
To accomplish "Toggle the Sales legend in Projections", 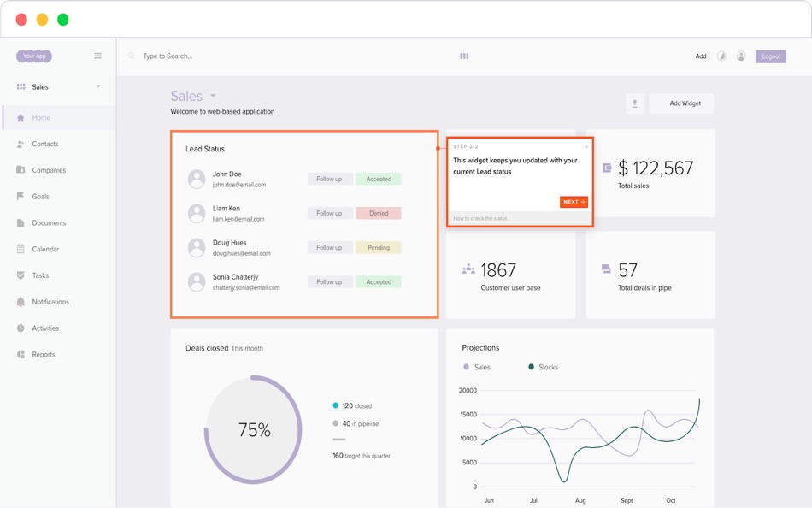I will pyautogui.click(x=476, y=367).
